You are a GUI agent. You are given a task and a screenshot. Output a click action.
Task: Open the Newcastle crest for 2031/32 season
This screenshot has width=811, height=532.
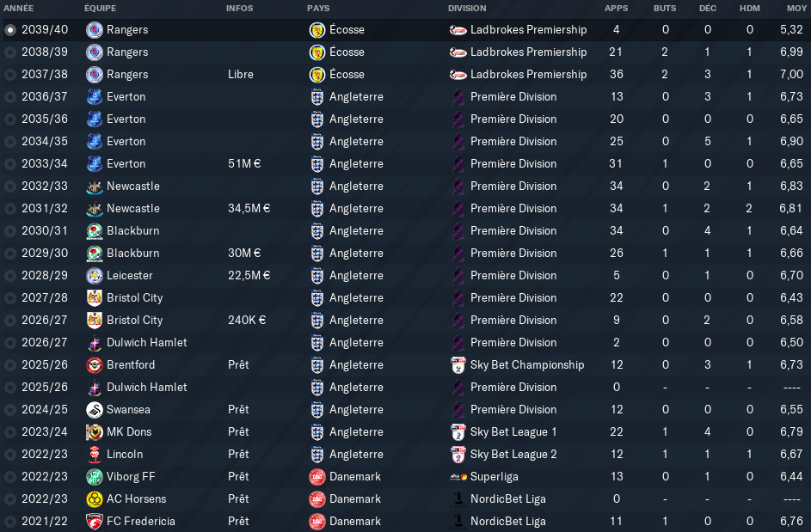click(x=94, y=208)
